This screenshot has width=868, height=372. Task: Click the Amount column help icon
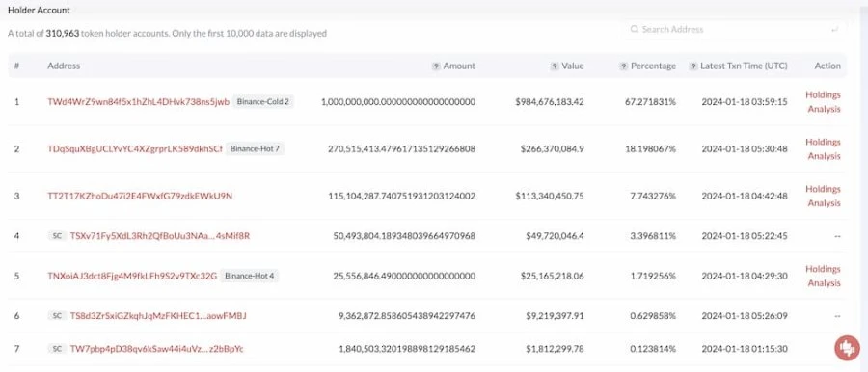click(436, 66)
